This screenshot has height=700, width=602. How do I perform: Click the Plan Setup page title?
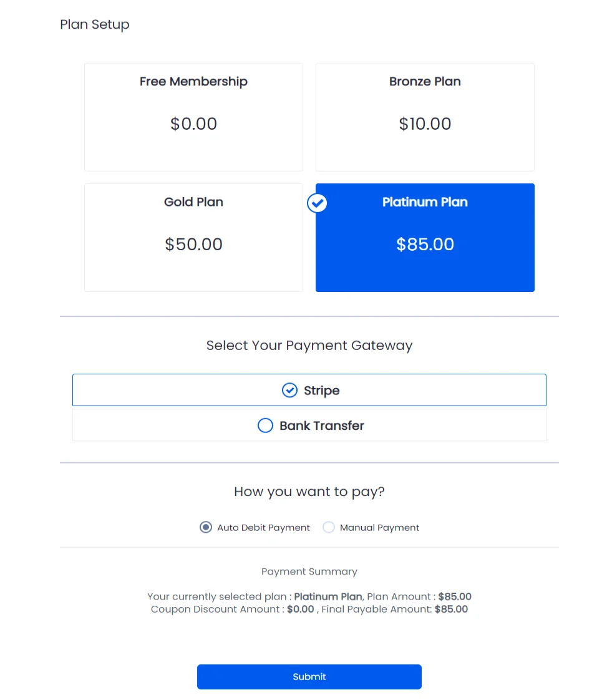[x=95, y=24]
